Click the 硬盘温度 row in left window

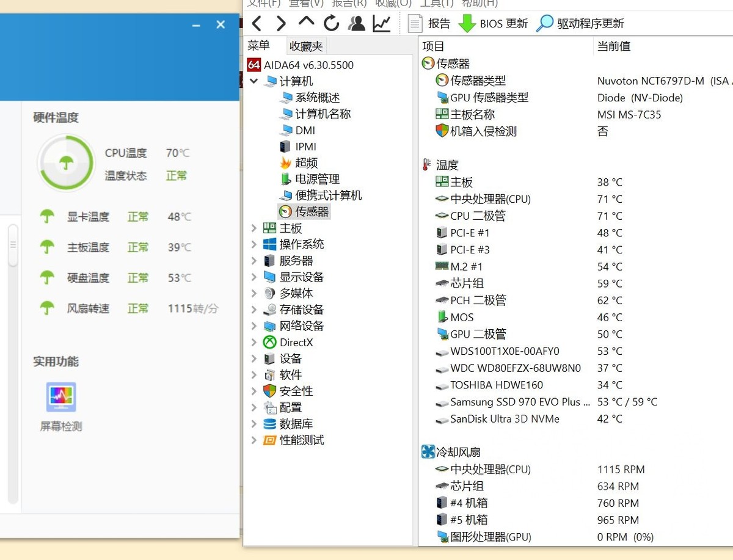(115, 278)
